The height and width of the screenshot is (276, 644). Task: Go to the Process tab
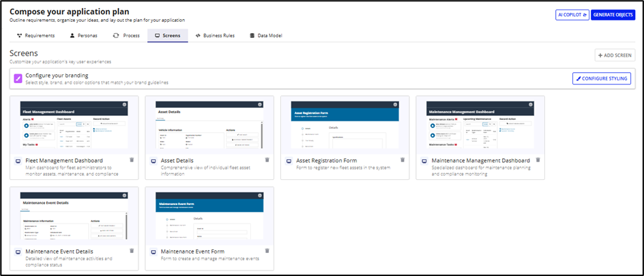point(126,35)
